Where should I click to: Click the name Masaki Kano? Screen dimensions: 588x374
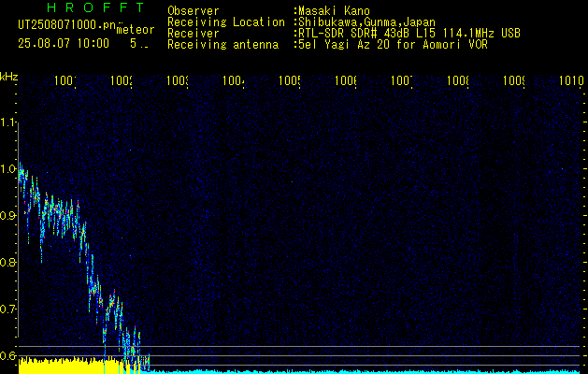[x=332, y=11]
